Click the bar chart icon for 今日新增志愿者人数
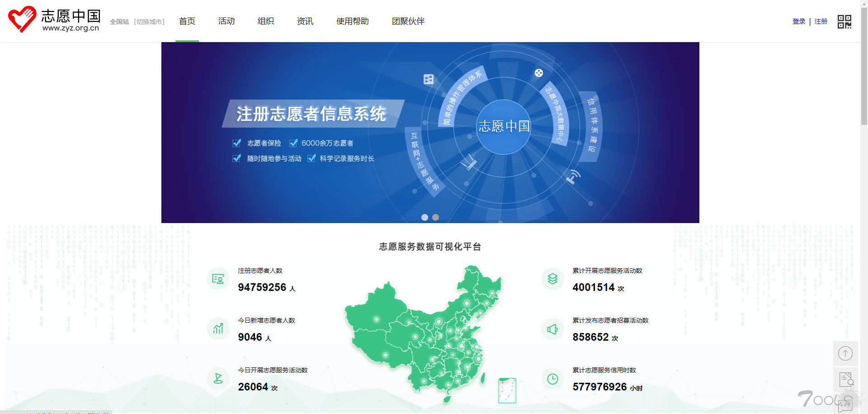The width and height of the screenshot is (868, 414). pyautogui.click(x=218, y=329)
